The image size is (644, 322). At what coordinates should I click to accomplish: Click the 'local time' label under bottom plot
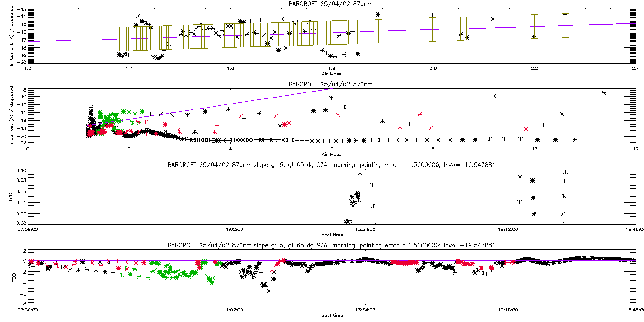(331, 316)
